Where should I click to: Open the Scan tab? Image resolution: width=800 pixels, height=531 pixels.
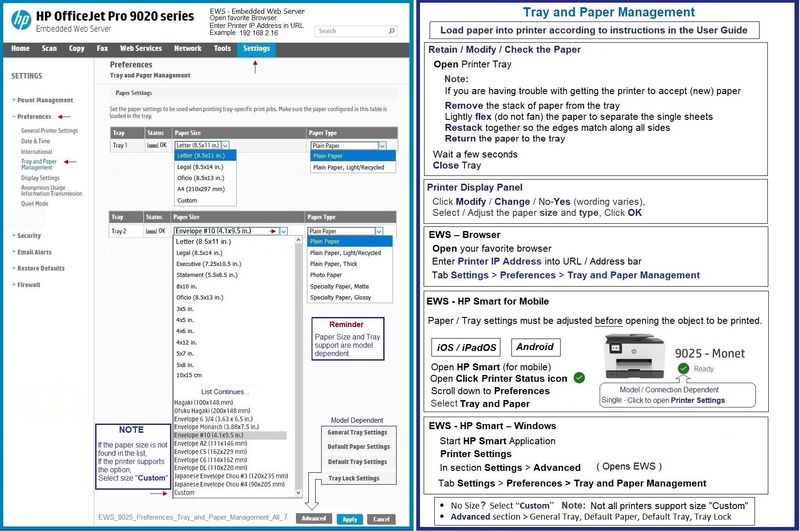tap(49, 48)
